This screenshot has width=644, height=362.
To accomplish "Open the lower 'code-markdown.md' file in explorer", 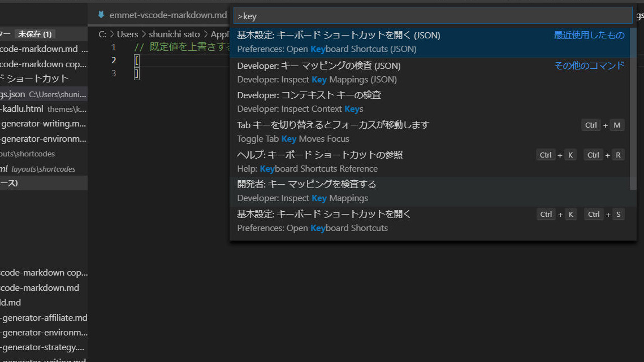I will point(44,287).
